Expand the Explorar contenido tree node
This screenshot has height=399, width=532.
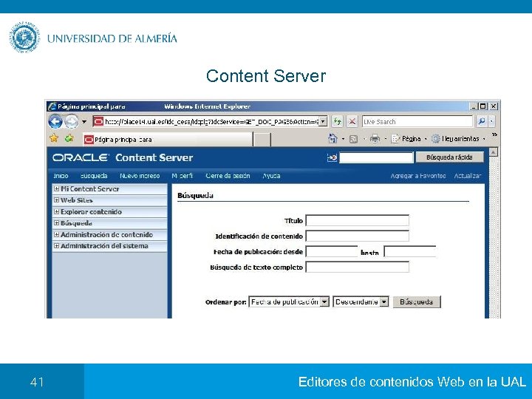[x=57, y=212]
